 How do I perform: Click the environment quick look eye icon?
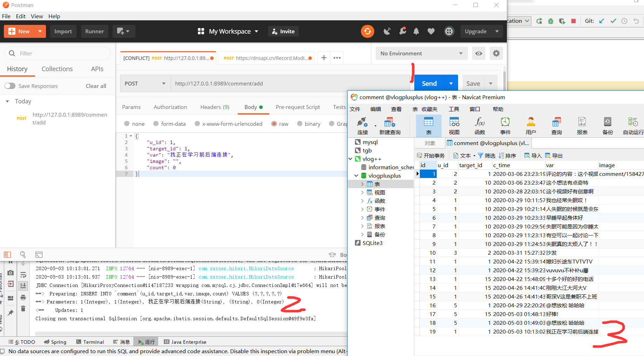479,53
